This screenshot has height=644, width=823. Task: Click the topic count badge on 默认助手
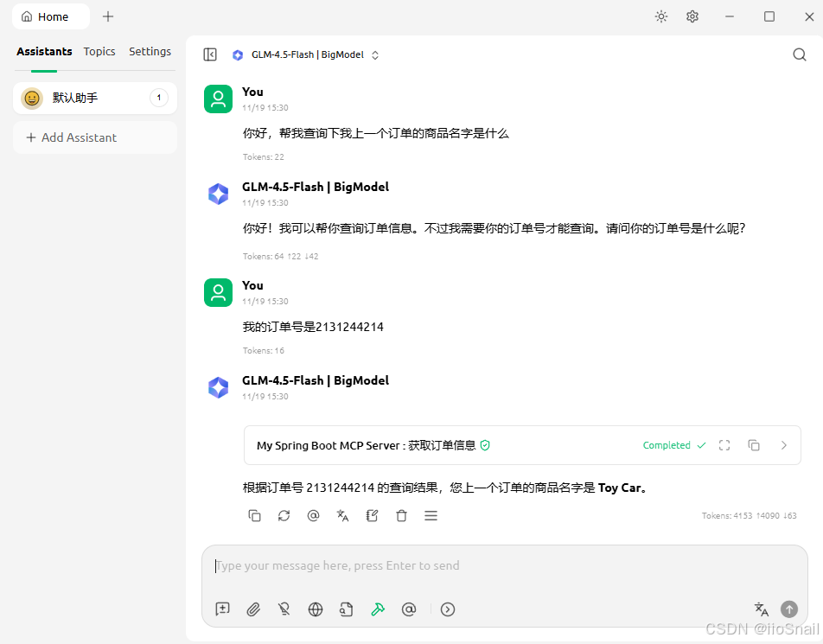[159, 98]
